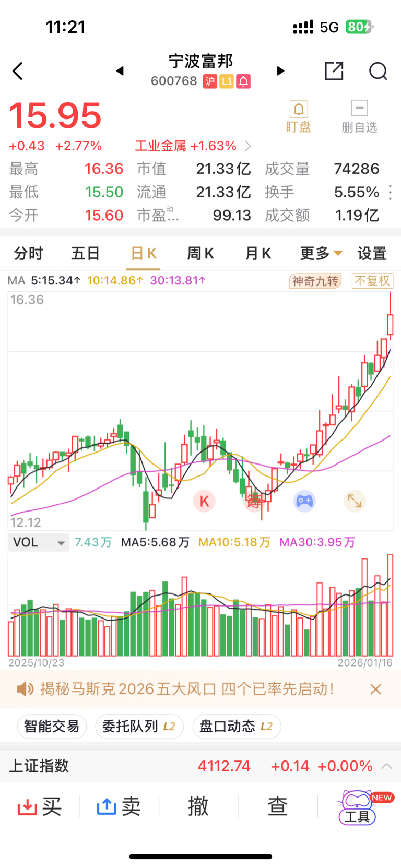Image resolution: width=401 pixels, height=868 pixels.
Task: Select the 日K tab
Action: [144, 254]
